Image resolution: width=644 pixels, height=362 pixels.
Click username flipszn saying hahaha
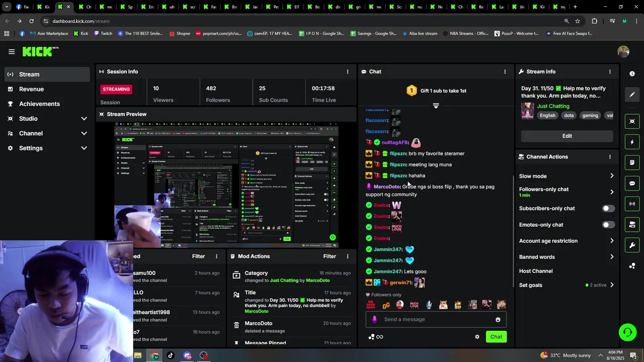(397, 175)
